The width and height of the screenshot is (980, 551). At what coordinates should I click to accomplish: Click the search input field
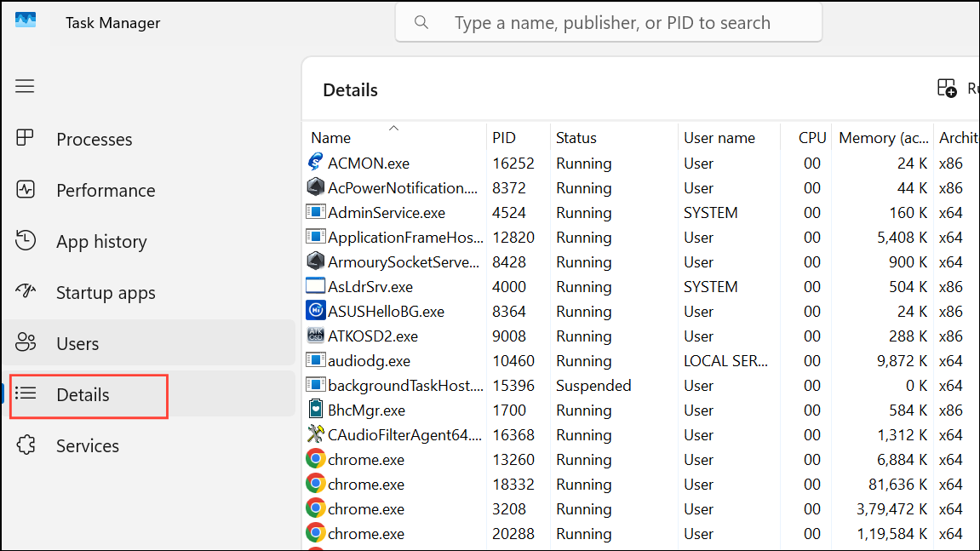(608, 22)
